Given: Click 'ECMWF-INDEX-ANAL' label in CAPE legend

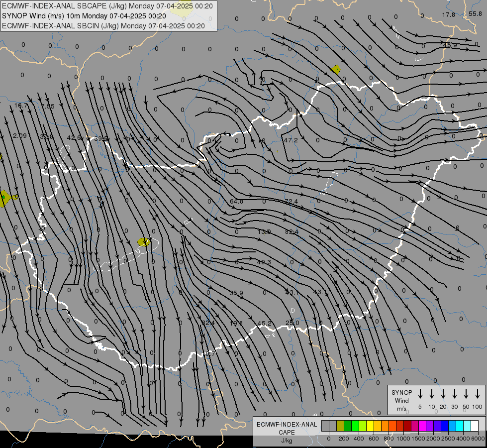Looking at the screenshot, I should pos(287,425).
